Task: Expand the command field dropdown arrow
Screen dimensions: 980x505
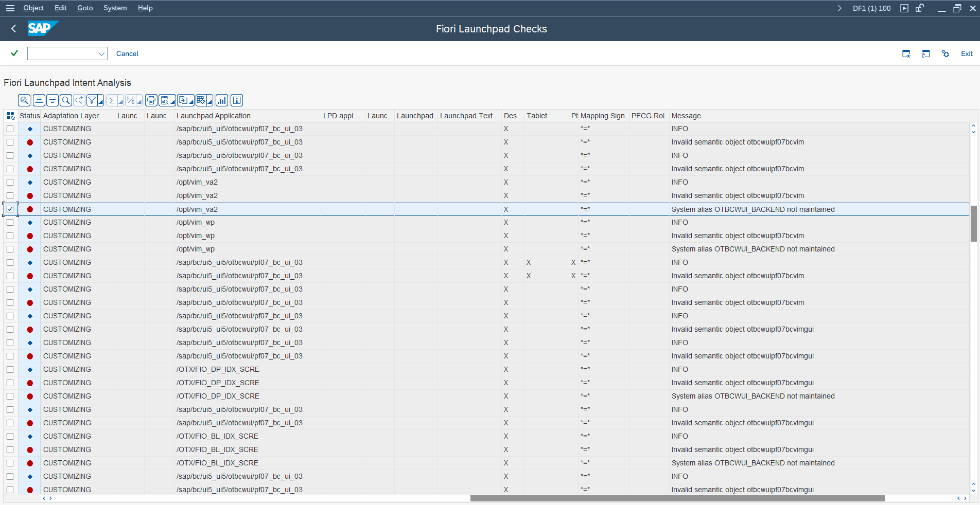Action: 101,53
